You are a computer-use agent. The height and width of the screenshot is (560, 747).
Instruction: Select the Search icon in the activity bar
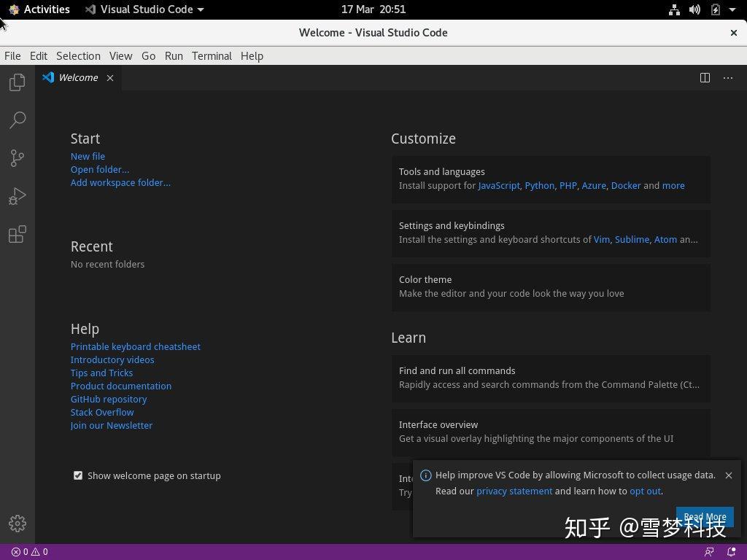tap(17, 120)
